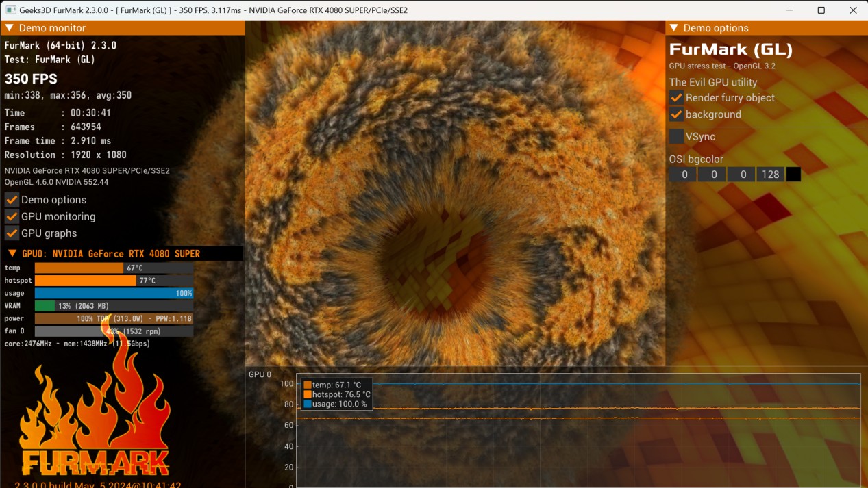
Task: Click the fan 0 rpm bar
Action: click(x=114, y=331)
